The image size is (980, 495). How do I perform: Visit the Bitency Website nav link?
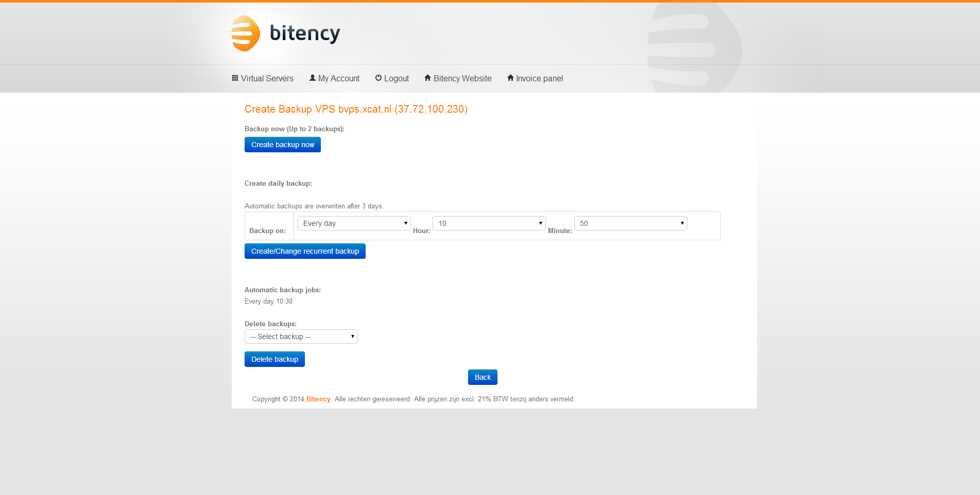(462, 79)
